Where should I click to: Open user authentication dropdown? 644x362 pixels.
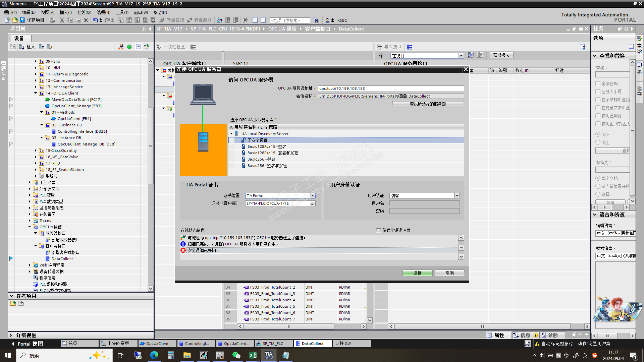coord(457,196)
